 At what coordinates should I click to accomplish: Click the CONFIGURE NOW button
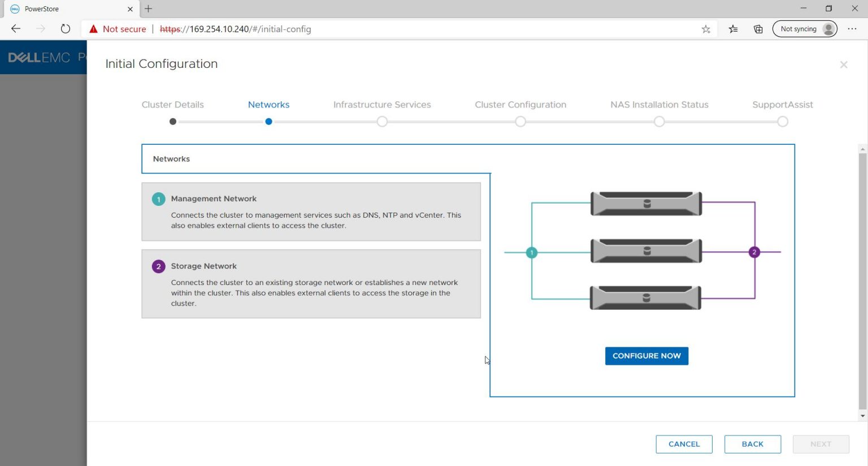pyautogui.click(x=646, y=356)
